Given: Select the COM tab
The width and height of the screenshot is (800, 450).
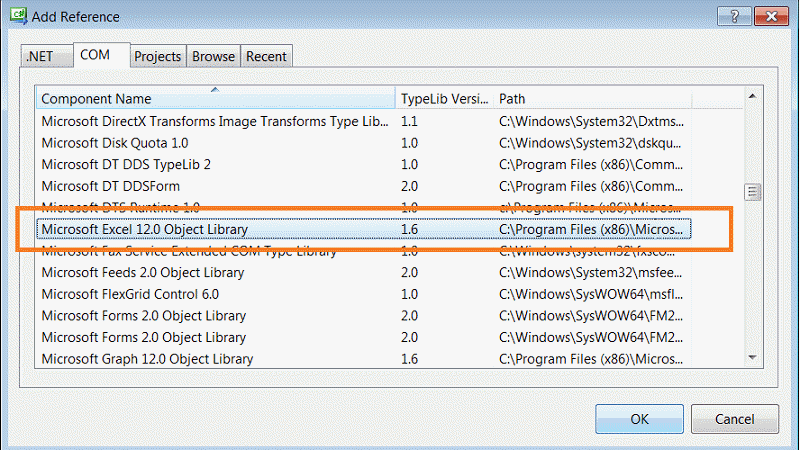Looking at the screenshot, I should coord(102,55).
